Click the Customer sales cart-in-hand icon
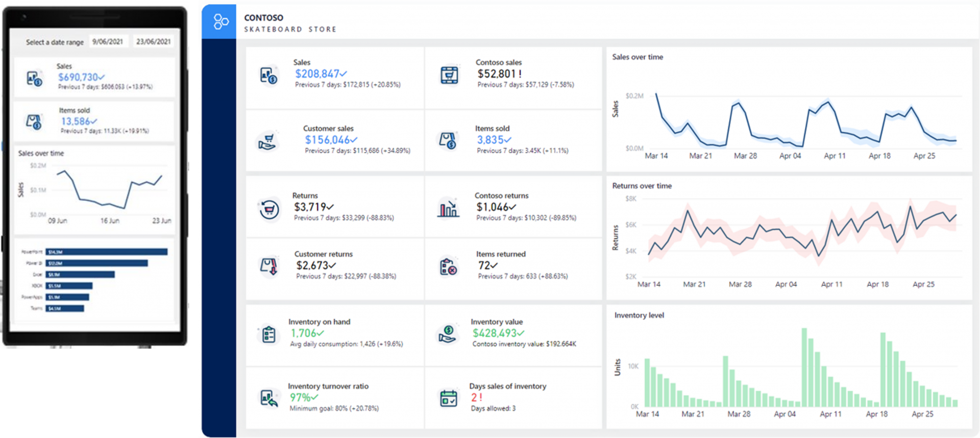 (x=267, y=141)
